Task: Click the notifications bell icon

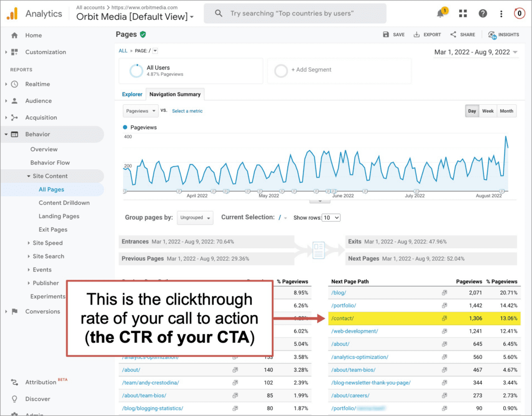Action: 441,13
